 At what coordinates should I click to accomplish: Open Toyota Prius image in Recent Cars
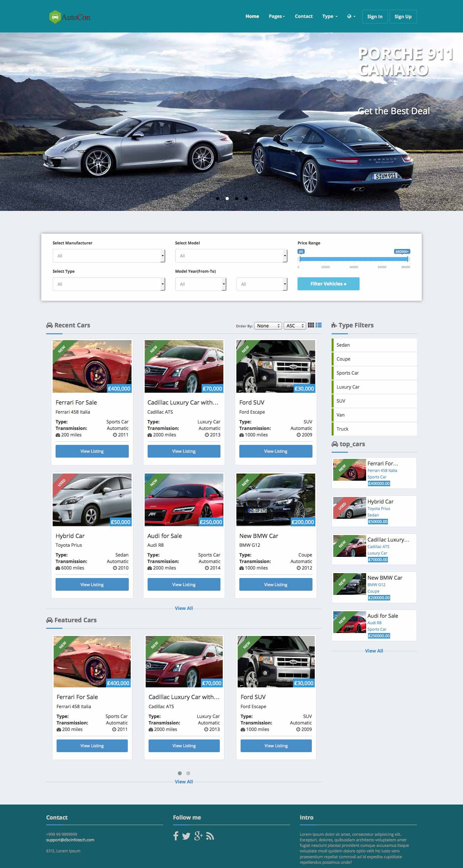[x=92, y=500]
